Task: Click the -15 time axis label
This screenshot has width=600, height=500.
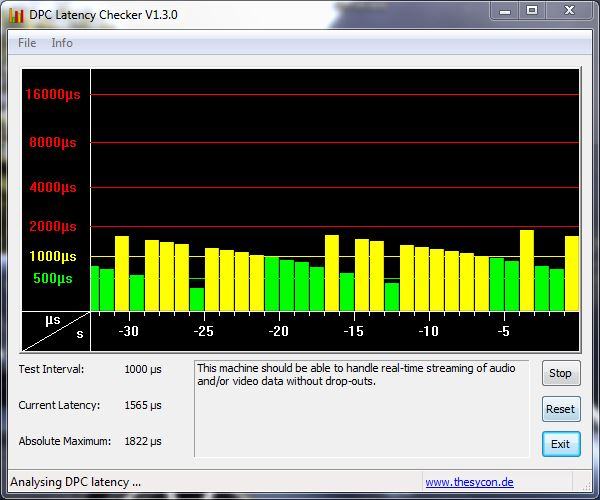Action: (353, 331)
